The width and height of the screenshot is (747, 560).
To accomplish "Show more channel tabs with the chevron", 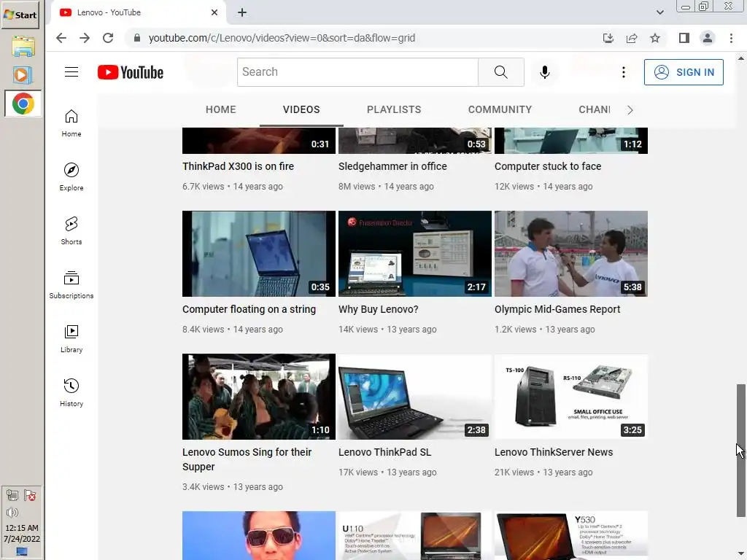I will pyautogui.click(x=630, y=110).
